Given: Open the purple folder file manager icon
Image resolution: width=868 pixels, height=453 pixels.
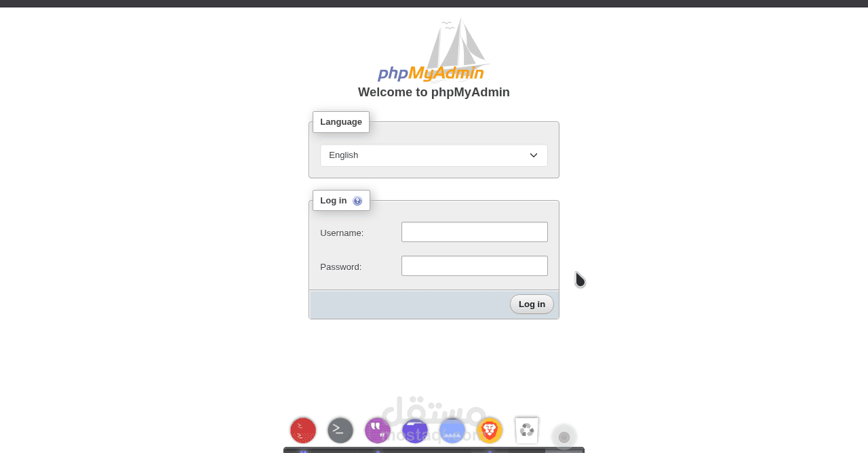Looking at the screenshot, I should point(415,430).
